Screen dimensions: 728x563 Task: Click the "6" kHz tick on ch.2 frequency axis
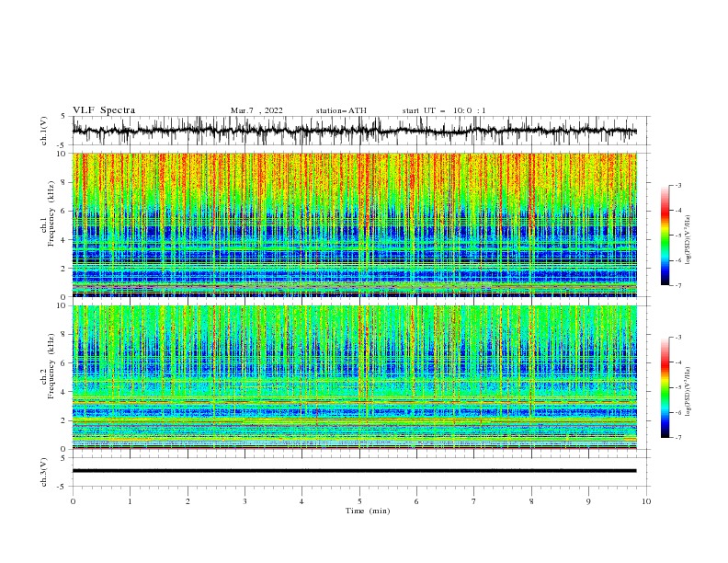point(65,363)
